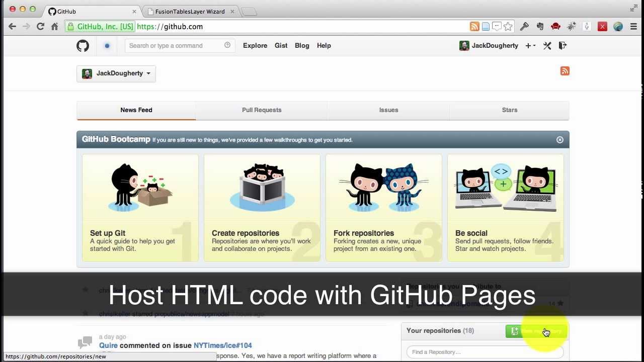644x362 pixels.
Task: Click the key extension icon
Action: (x=524, y=27)
